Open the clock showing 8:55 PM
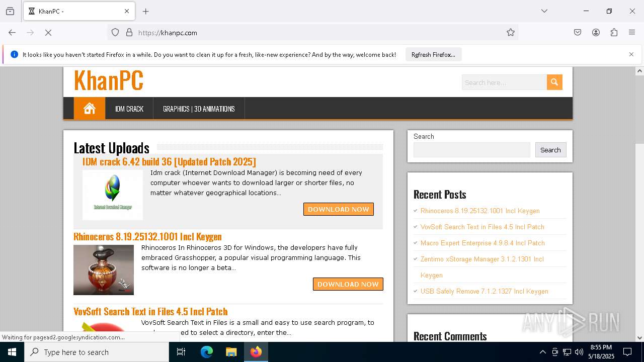The width and height of the screenshot is (644, 362). point(601,352)
